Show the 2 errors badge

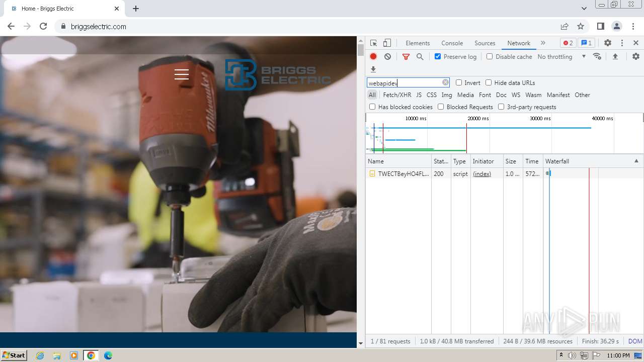[568, 43]
